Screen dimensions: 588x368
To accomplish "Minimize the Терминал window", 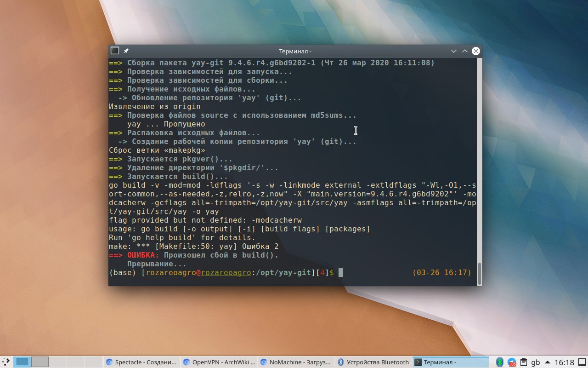I will point(454,51).
